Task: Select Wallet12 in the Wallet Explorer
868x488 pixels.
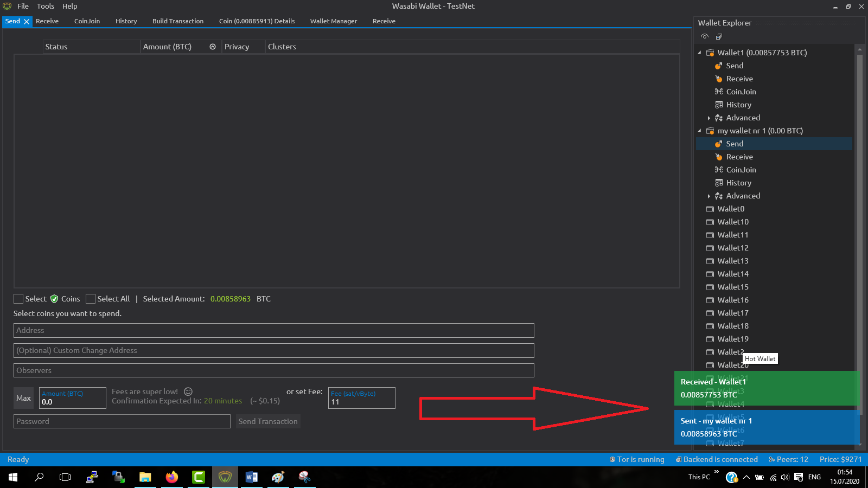Action: click(733, 248)
